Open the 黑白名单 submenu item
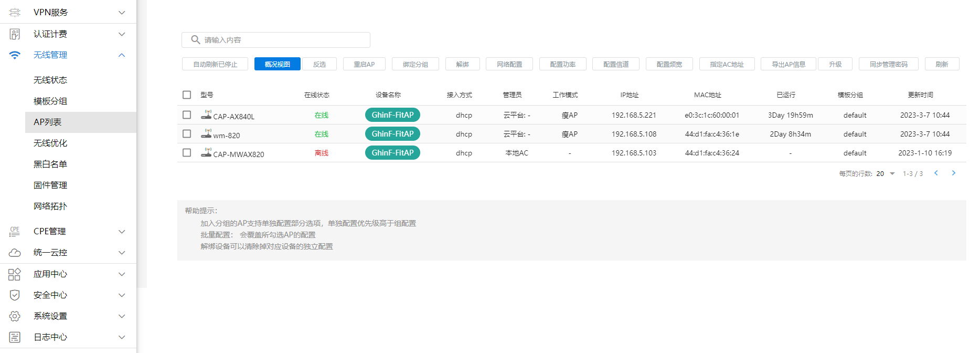Image resolution: width=980 pixels, height=353 pixels. [50, 164]
